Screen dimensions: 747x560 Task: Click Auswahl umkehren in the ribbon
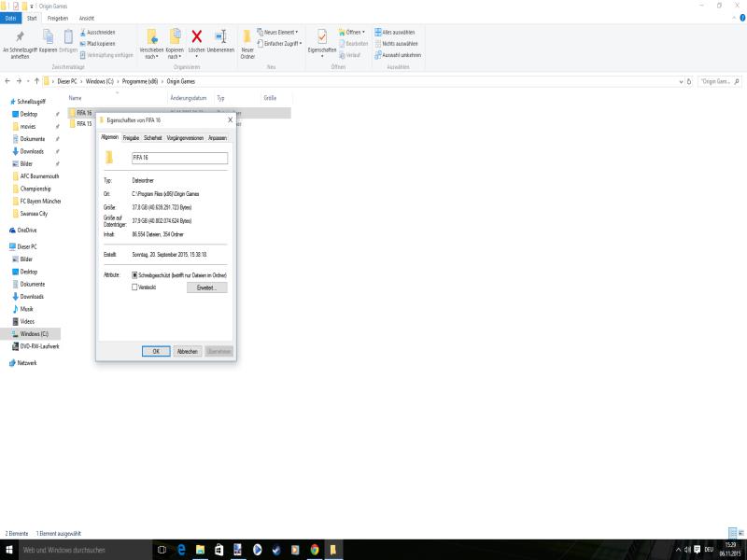click(398, 55)
